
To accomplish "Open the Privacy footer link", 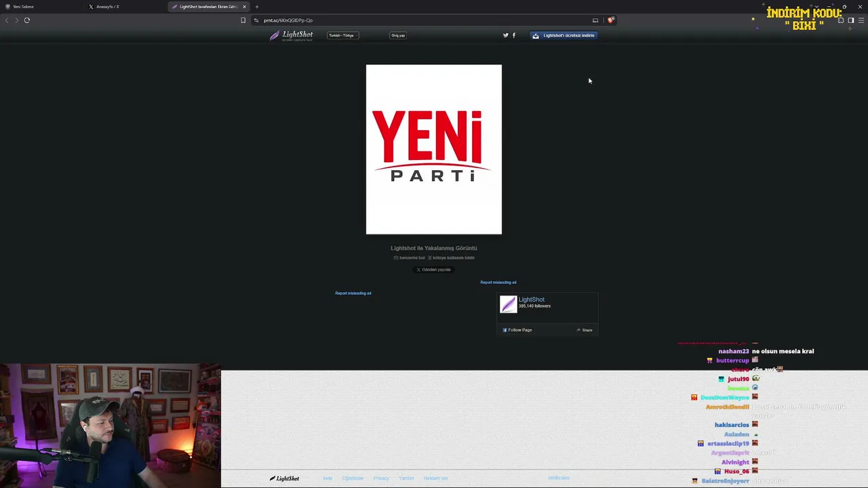I will (381, 479).
